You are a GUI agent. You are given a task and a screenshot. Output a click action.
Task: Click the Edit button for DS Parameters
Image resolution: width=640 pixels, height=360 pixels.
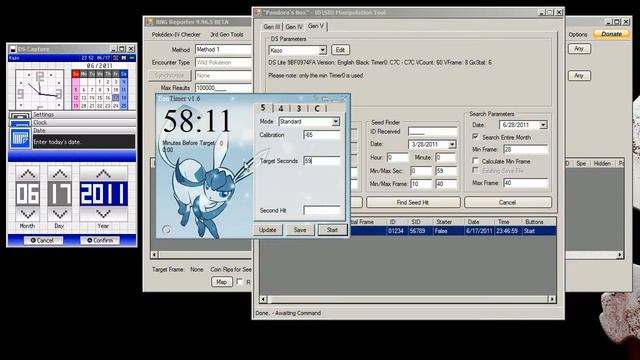point(340,50)
